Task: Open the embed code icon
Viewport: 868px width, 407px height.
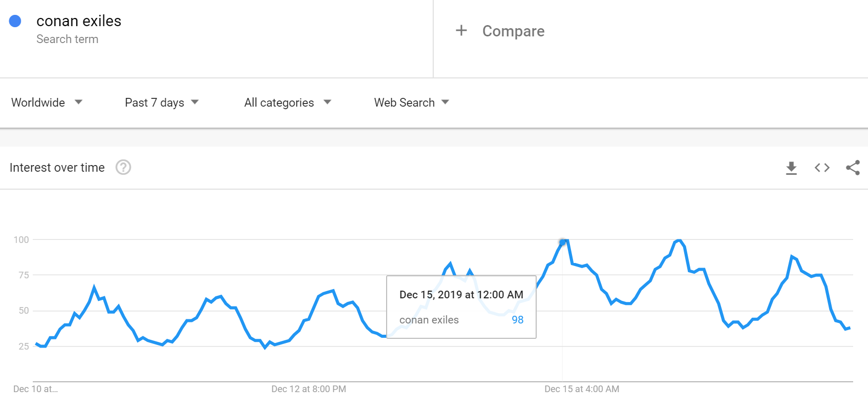Action: click(x=822, y=168)
